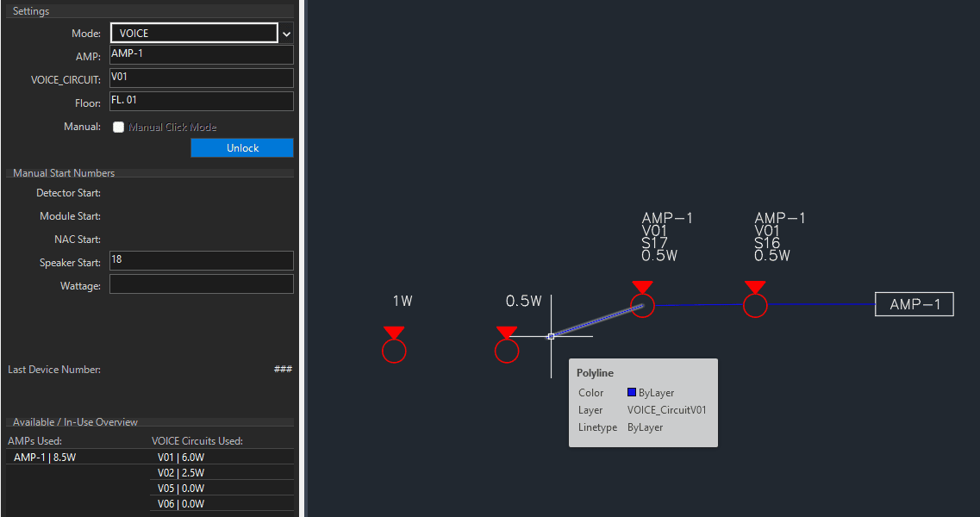Click the AMP input field

202,54
